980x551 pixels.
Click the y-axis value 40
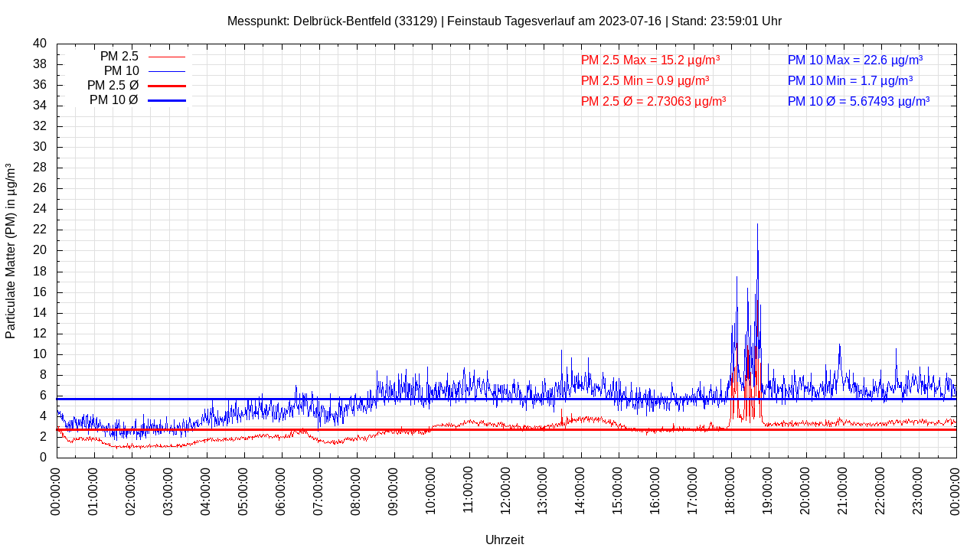40,44
